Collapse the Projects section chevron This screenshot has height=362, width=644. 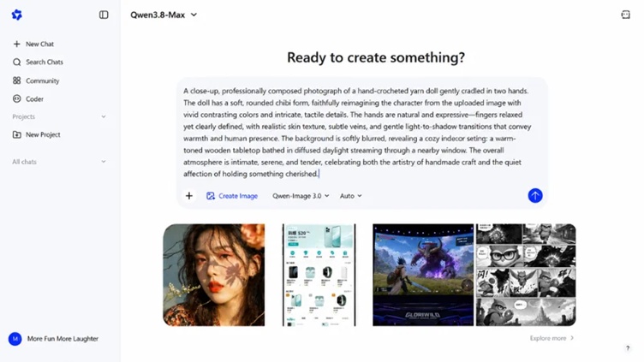tap(104, 116)
